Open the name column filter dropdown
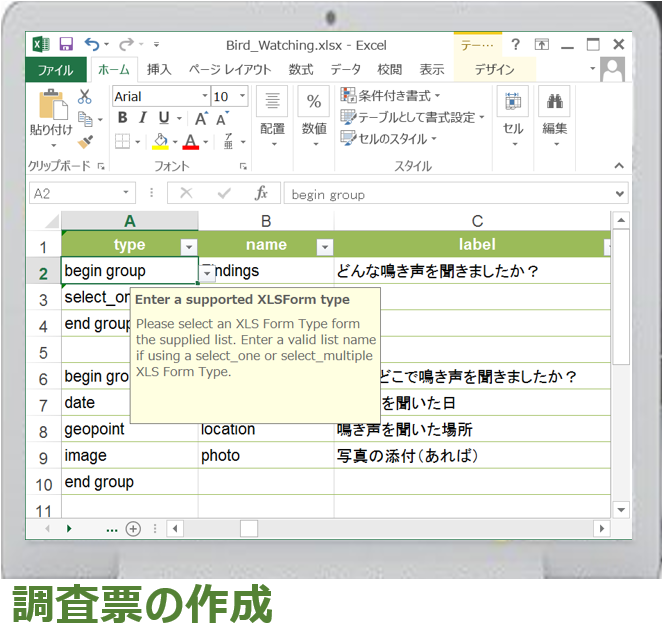 pyautogui.click(x=325, y=247)
